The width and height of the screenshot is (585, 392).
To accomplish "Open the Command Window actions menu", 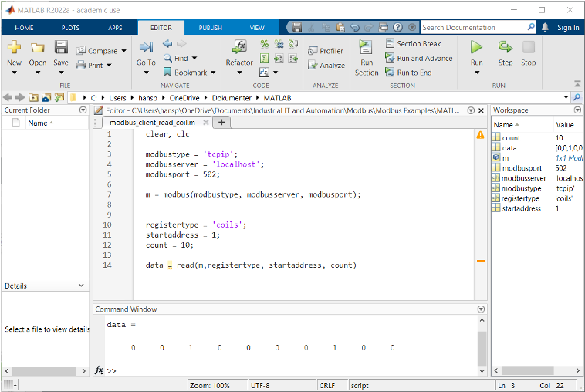I will tap(482, 309).
